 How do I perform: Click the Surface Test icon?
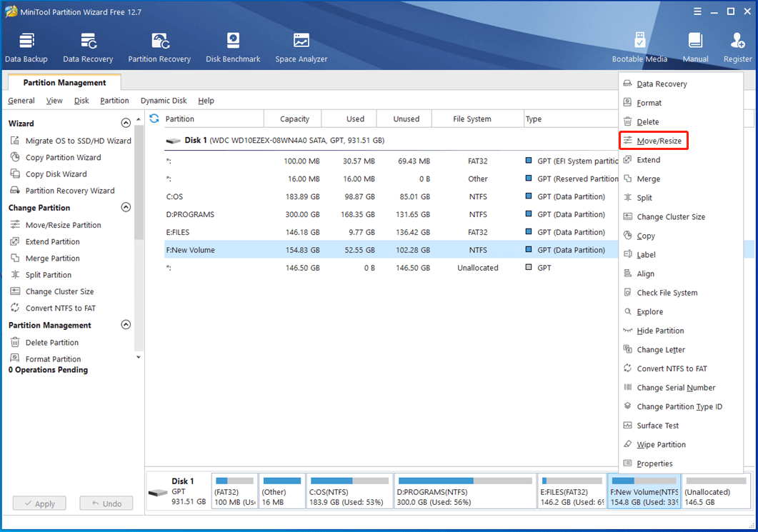tap(627, 425)
